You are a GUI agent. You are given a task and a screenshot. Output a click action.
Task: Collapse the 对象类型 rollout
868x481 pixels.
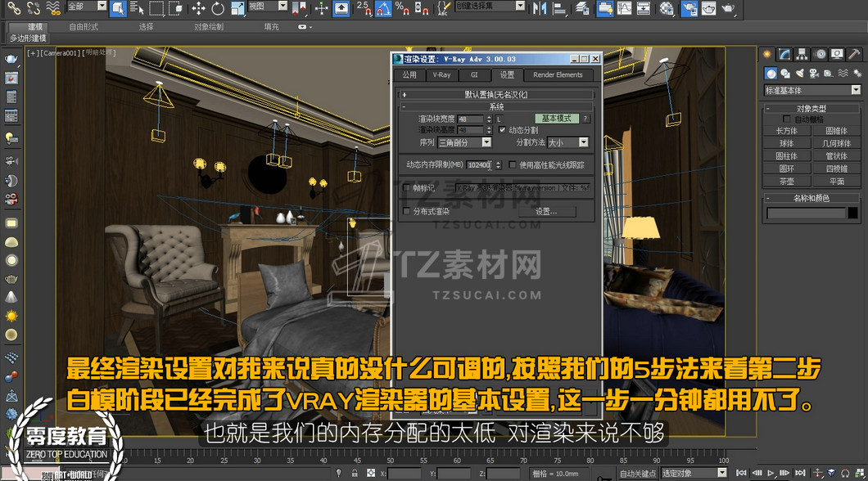pyautogui.click(x=811, y=108)
